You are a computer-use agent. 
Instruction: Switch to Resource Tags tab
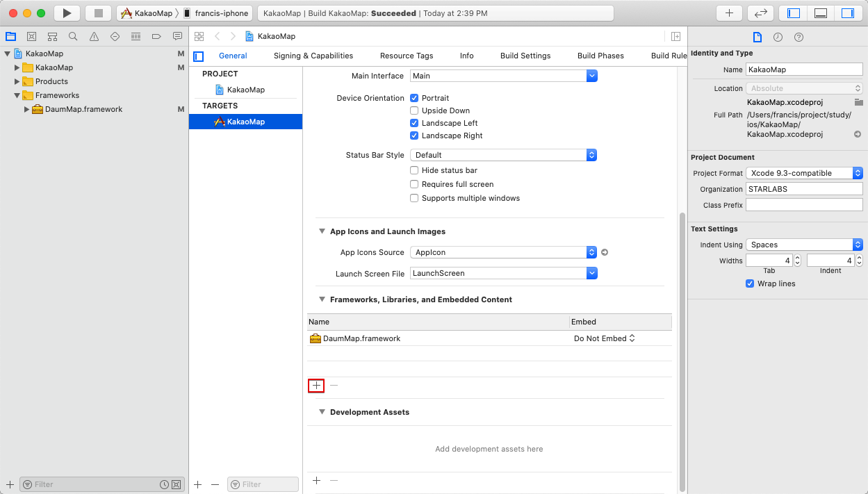click(x=407, y=56)
